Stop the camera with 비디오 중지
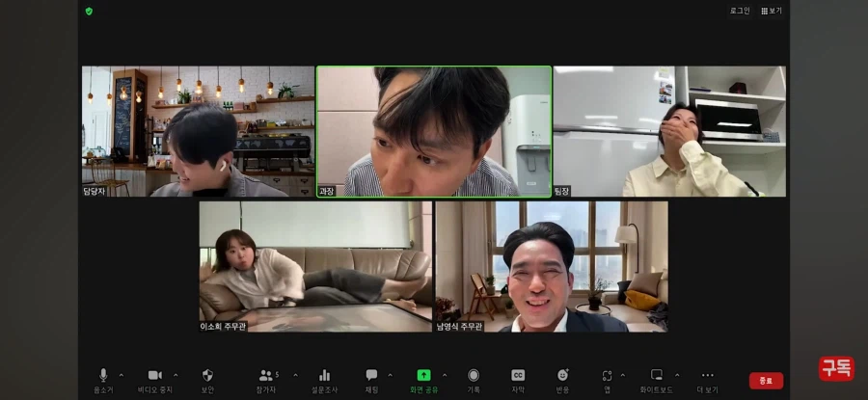Screen dimensions: 868x400 point(155,381)
